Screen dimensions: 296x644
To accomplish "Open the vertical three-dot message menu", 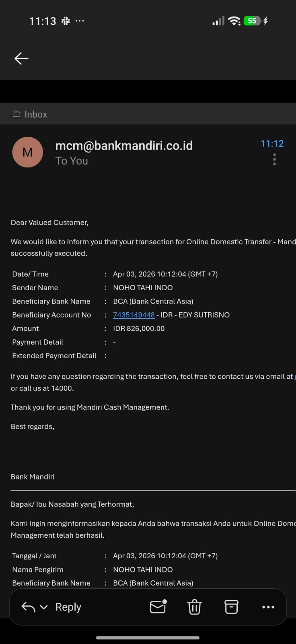I will click(x=274, y=159).
